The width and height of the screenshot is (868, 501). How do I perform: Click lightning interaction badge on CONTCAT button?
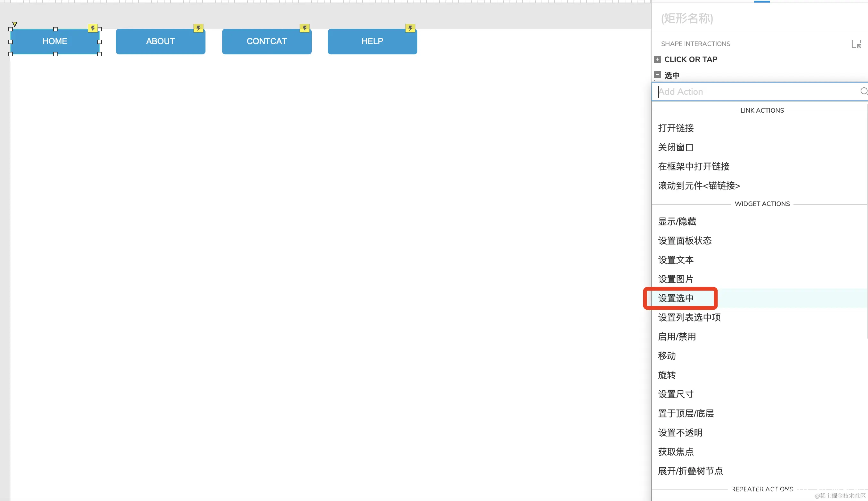tap(304, 28)
